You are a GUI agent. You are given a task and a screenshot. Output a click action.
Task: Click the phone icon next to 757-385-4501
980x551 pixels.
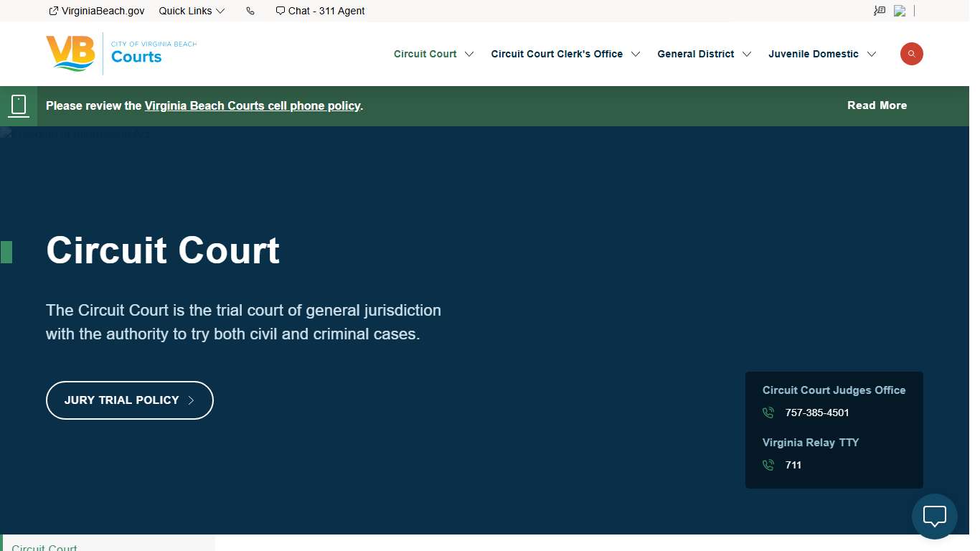[768, 413]
